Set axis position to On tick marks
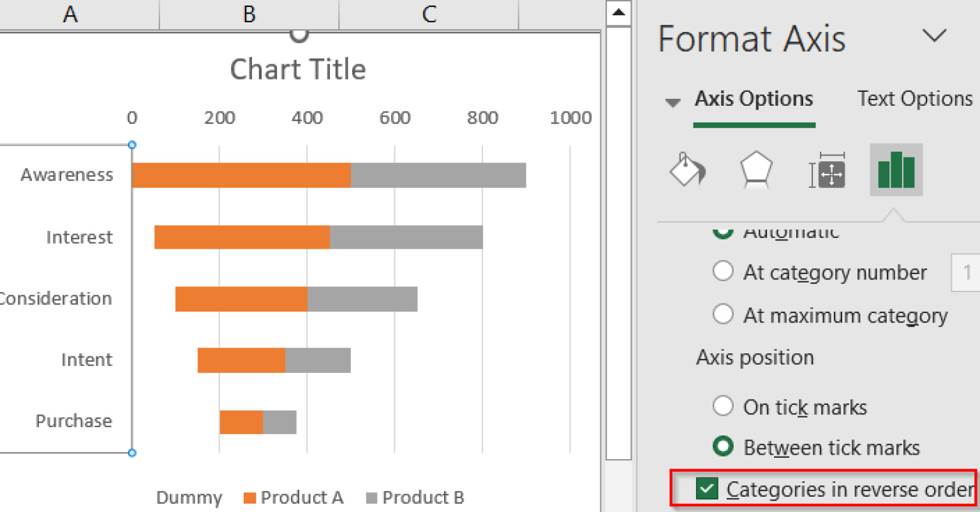This screenshot has width=980, height=512. point(723,407)
